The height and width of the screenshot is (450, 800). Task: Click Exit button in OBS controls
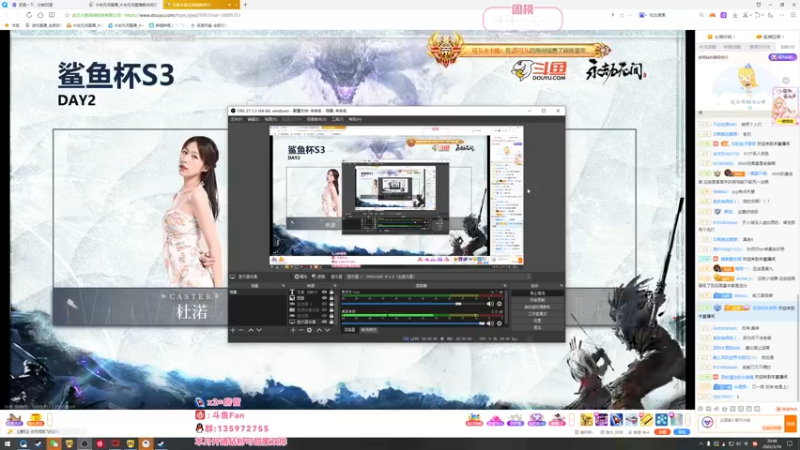pyautogui.click(x=537, y=328)
